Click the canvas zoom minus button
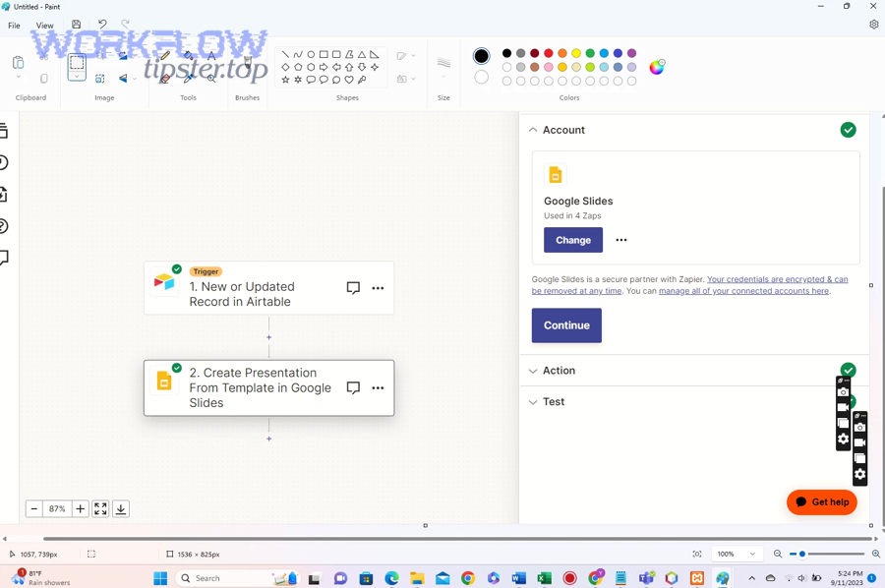Viewport: 885px width, 588px height. click(x=33, y=508)
